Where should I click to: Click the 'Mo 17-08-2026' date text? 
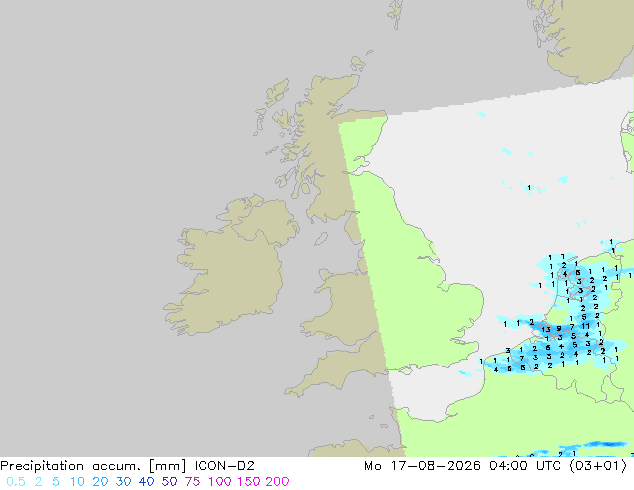(x=422, y=466)
